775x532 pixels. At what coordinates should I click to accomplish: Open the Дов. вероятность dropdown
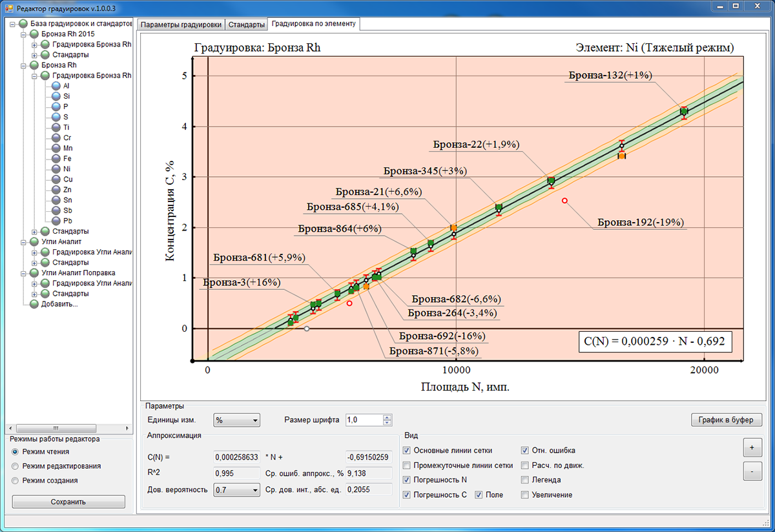[x=237, y=490]
